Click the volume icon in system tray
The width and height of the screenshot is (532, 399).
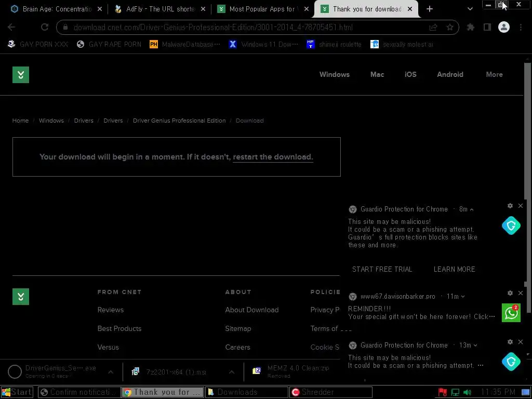click(467, 393)
